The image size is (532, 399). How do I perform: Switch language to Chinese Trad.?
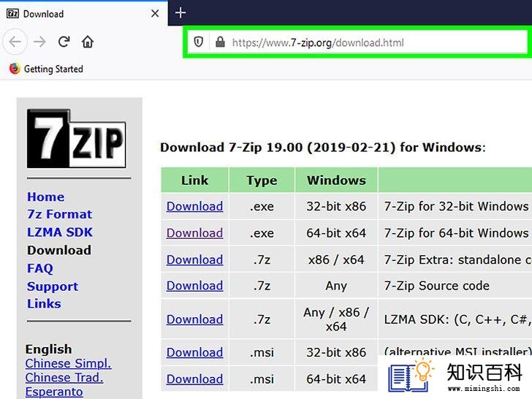click(x=64, y=378)
